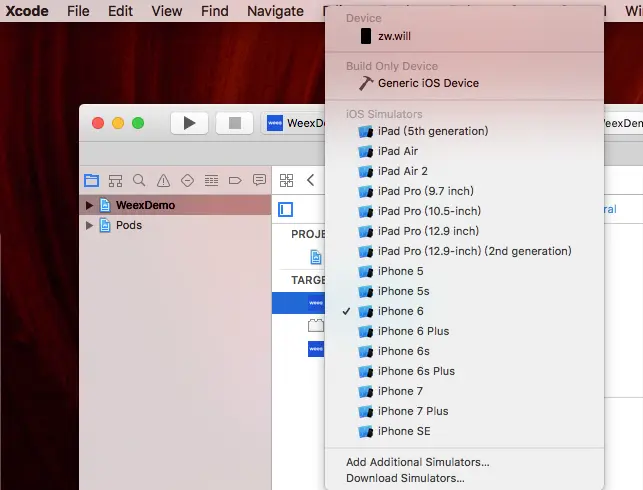Open the View menu
Screen dimensions: 643x490
tap(166, 11)
